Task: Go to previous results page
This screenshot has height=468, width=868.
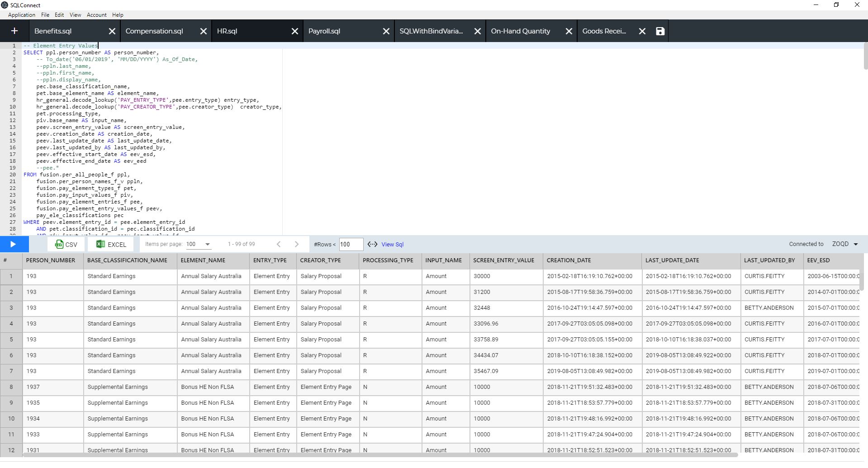Action: click(x=279, y=244)
